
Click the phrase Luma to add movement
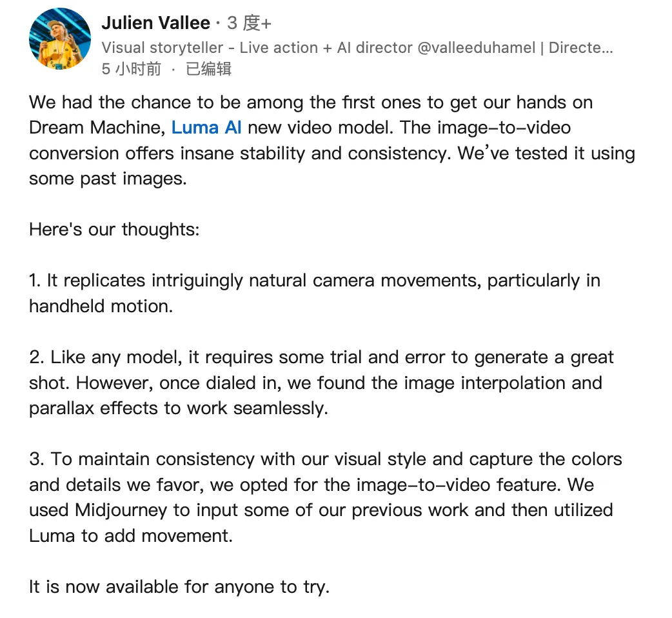[130, 535]
